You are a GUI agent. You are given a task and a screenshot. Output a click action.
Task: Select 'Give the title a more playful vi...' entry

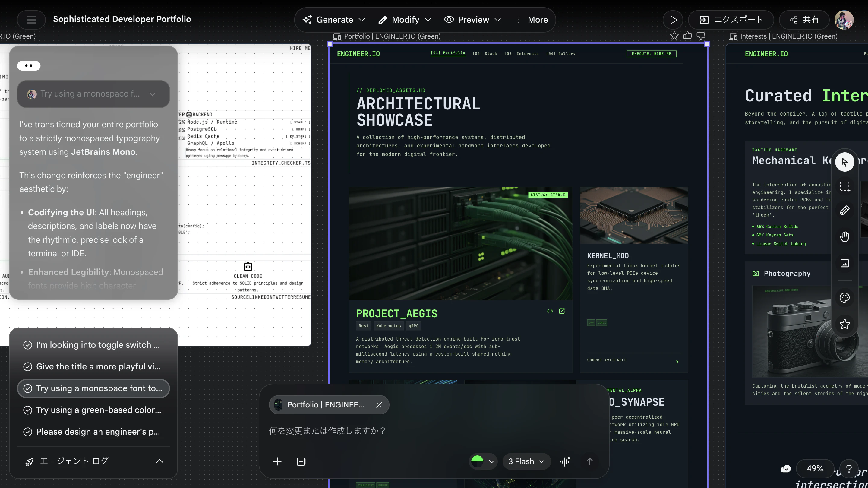tap(93, 367)
